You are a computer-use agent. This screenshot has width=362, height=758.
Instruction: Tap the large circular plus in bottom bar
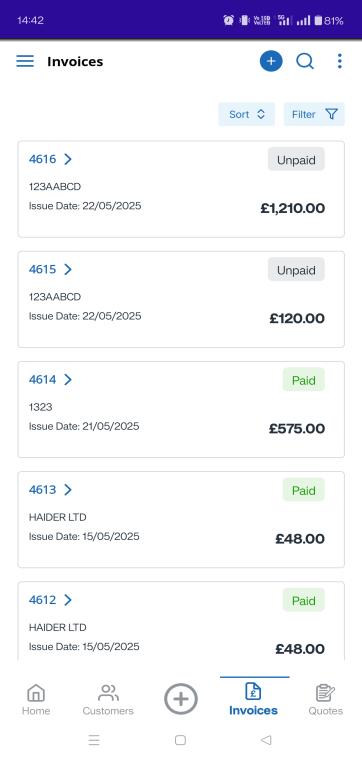181,699
